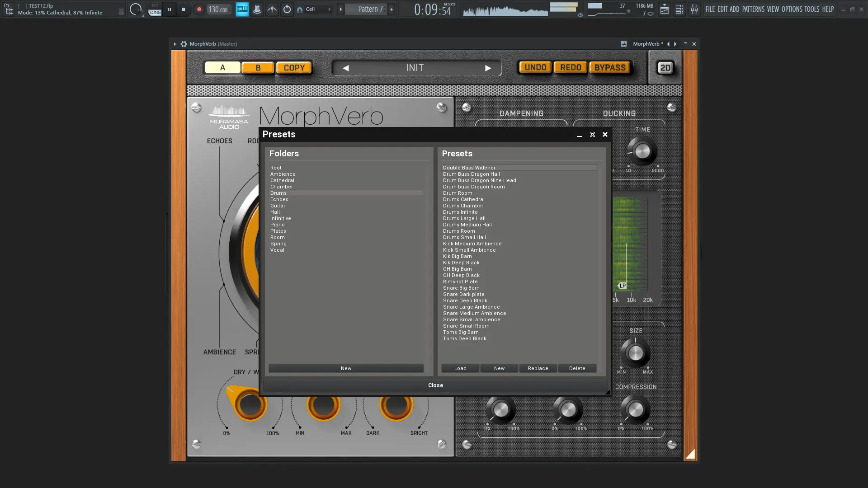Go to next preset with right arrow
Screen dimensions: 868x488
488,68
